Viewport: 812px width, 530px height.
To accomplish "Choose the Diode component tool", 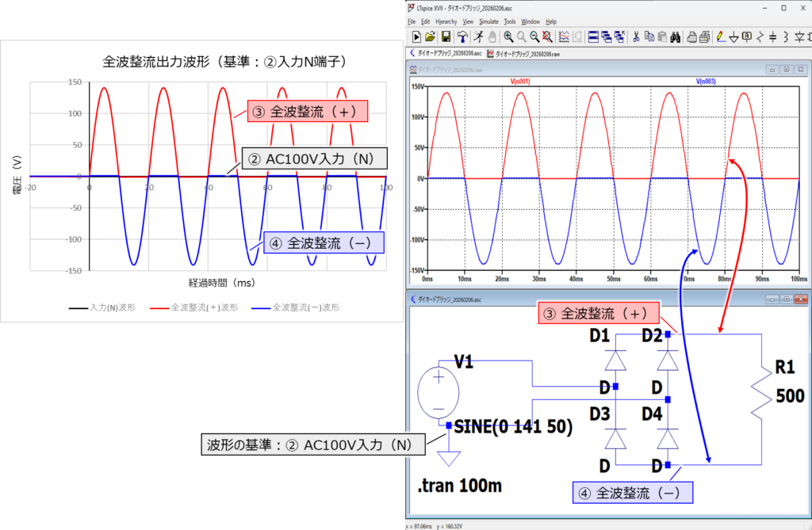I will click(799, 36).
